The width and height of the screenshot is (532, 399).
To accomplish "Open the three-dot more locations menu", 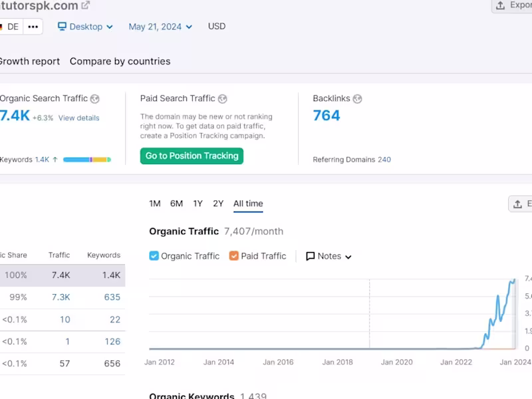I will pos(33,26).
